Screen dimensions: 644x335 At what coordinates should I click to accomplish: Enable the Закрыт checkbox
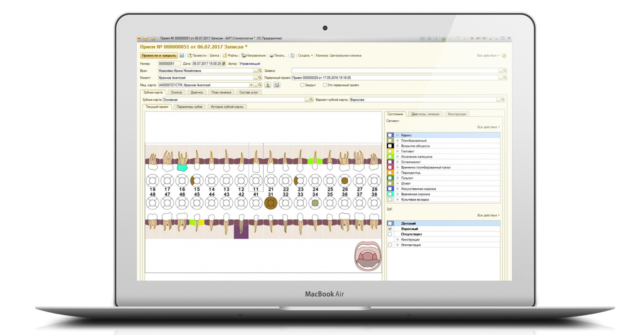click(302, 85)
